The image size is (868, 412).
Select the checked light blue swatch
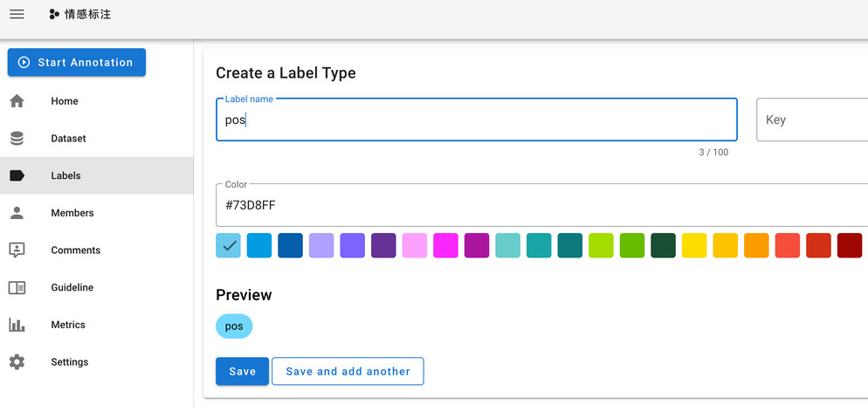pos(229,245)
